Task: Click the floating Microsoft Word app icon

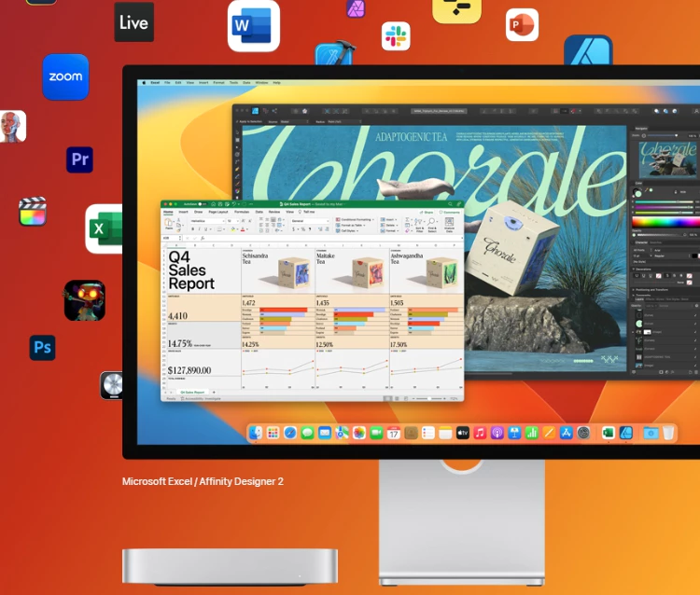Action: coord(254,25)
